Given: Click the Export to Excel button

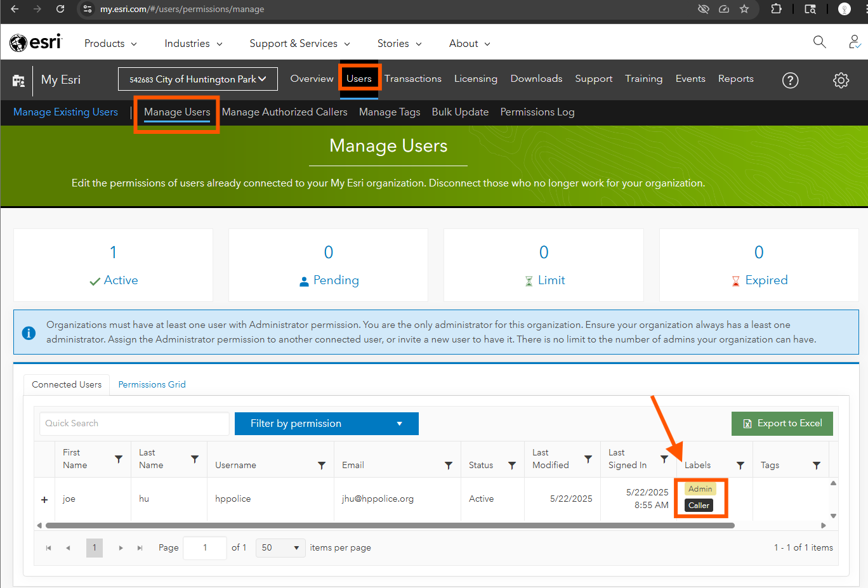Looking at the screenshot, I should (x=782, y=424).
